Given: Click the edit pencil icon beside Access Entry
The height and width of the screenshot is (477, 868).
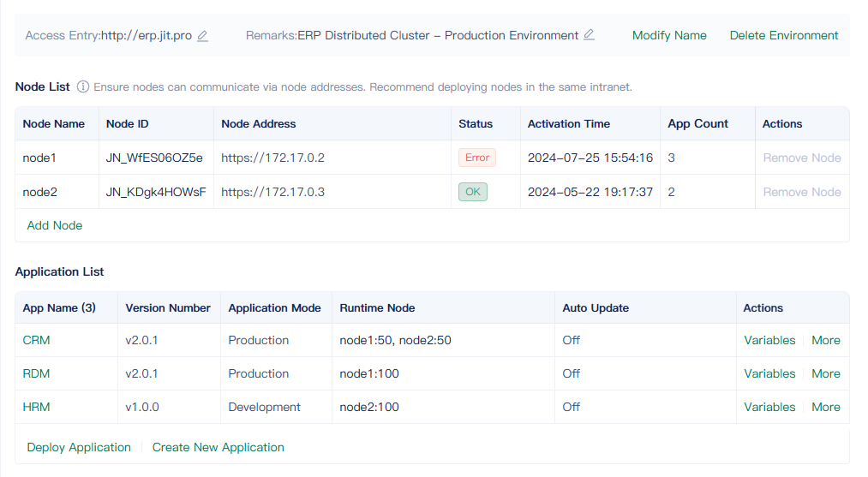Looking at the screenshot, I should coord(202,36).
